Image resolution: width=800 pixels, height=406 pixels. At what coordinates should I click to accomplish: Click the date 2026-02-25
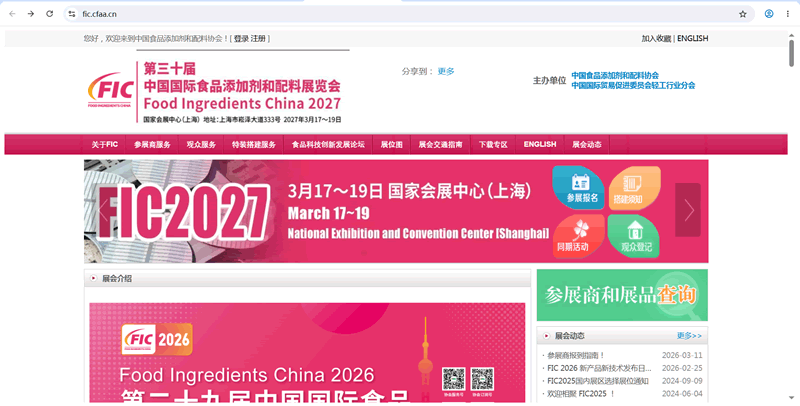pyautogui.click(x=682, y=368)
